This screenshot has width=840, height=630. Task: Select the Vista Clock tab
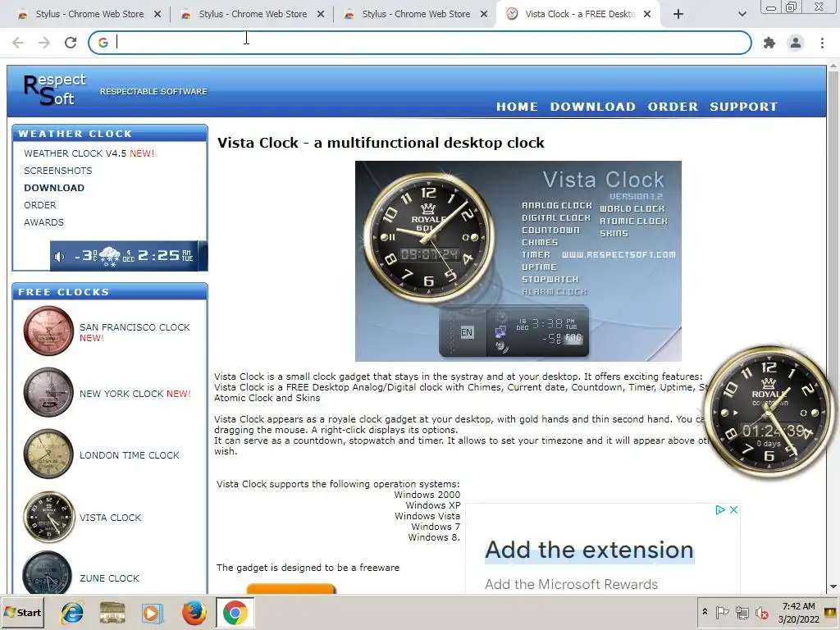click(x=578, y=15)
